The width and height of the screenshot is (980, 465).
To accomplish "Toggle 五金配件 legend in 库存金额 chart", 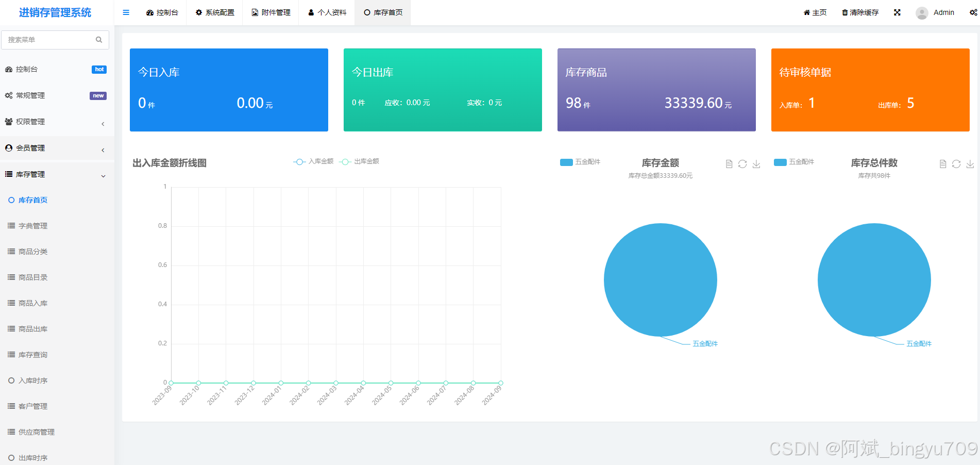I will (580, 162).
